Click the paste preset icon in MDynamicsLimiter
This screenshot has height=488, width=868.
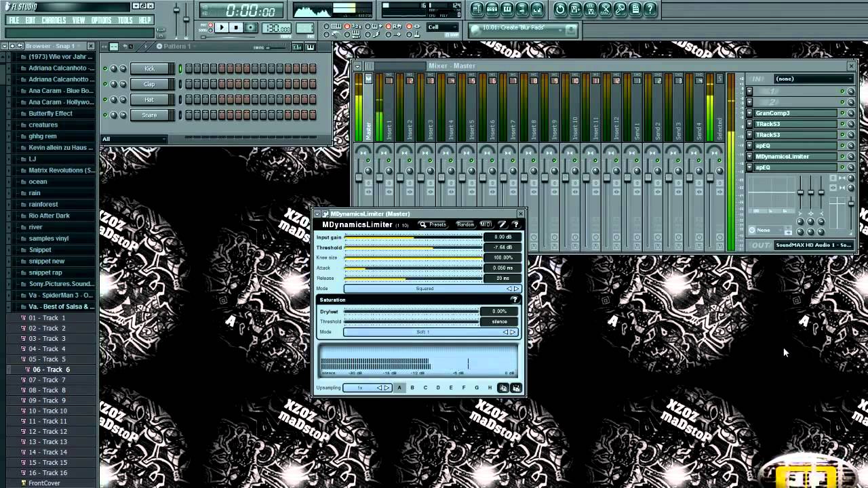click(x=516, y=388)
